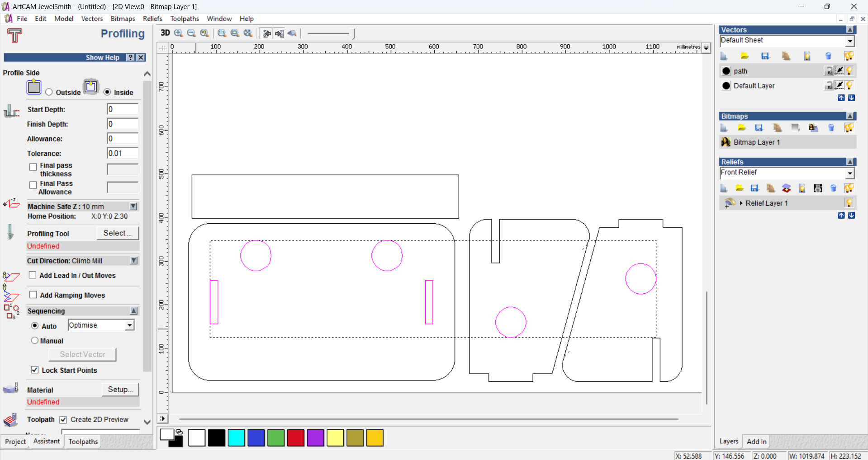Select the Outside profile side option
The width and height of the screenshot is (868, 460).
point(49,92)
